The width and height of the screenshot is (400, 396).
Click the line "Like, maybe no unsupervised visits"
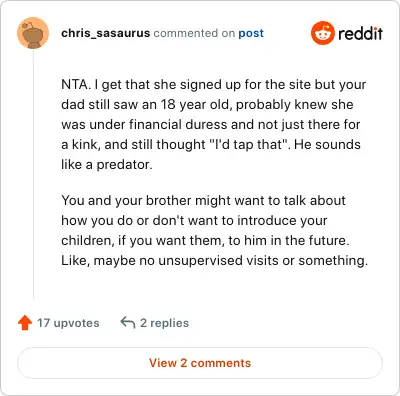point(214,260)
